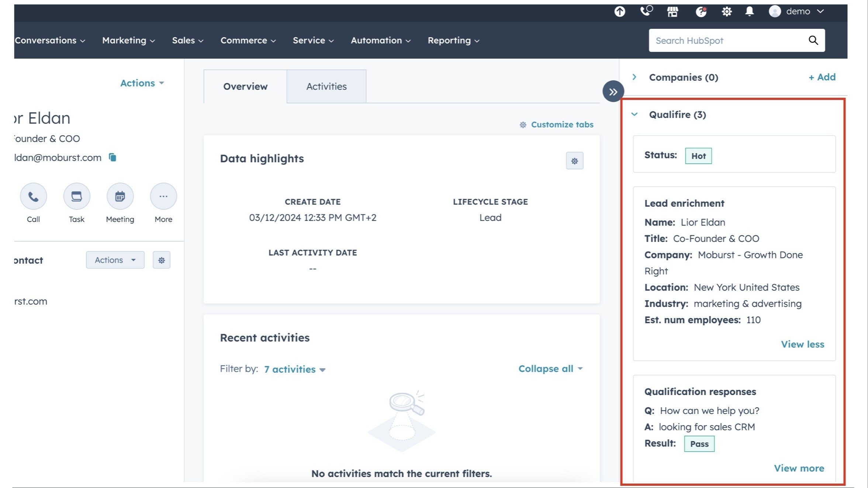The image size is (868, 488).
Task: Open the notifications bell icon
Action: [749, 12]
